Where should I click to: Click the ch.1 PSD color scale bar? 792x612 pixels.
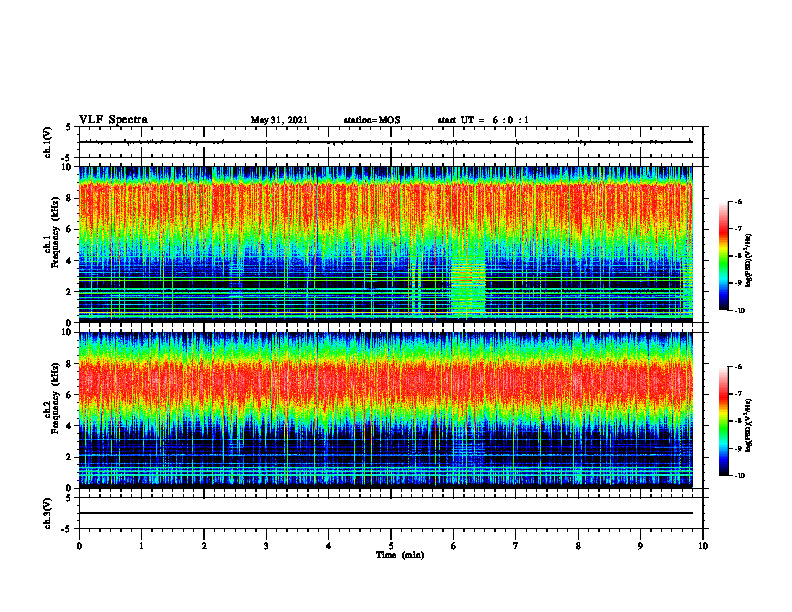tap(723, 256)
